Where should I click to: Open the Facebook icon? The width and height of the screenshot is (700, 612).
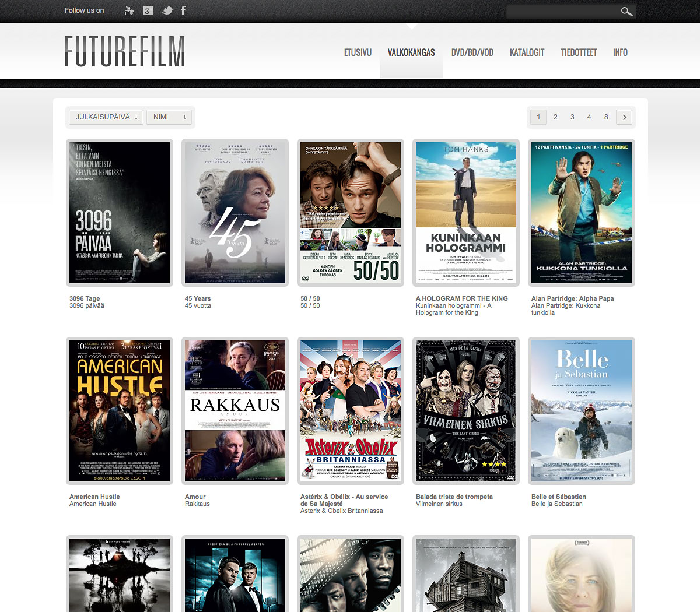[183, 10]
